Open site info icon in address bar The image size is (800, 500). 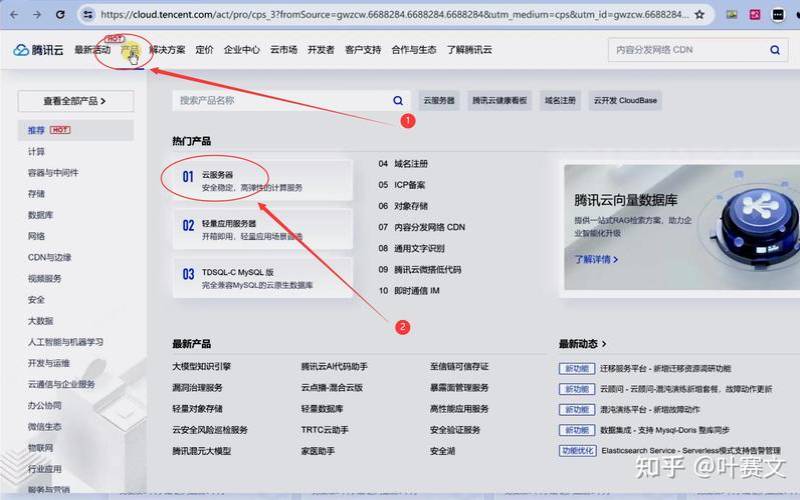pos(88,14)
